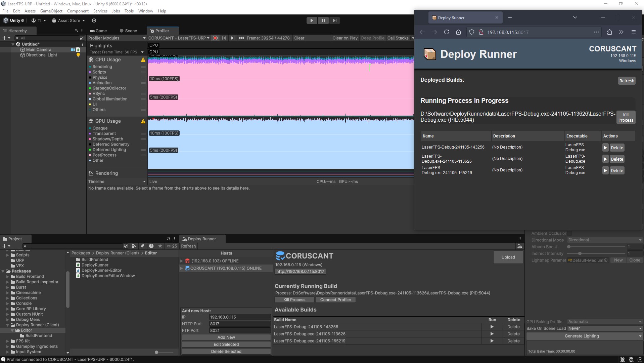Run the LaserFPS-Debug.exe-241105-165219 build in Unity
Screen dimensions: 644x363
tap(492, 341)
